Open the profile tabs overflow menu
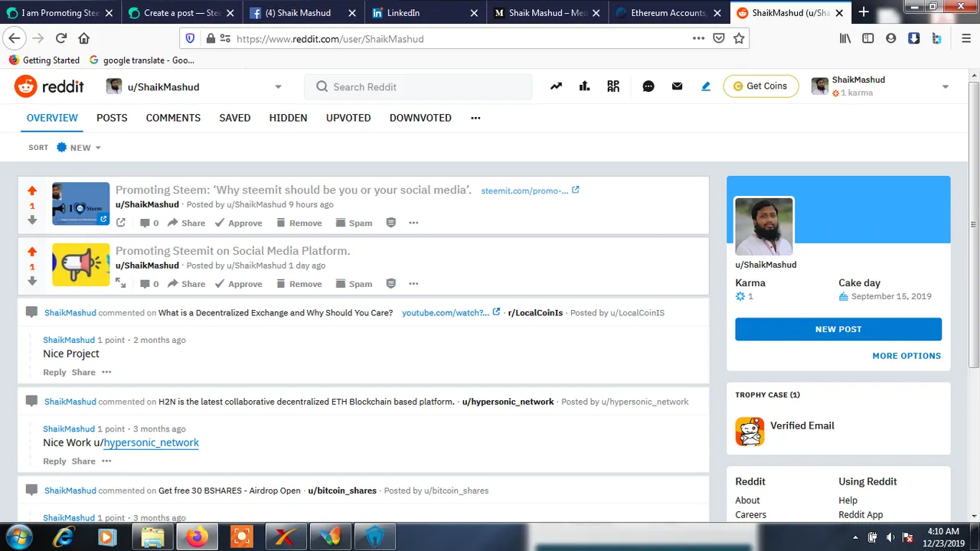 coord(475,118)
